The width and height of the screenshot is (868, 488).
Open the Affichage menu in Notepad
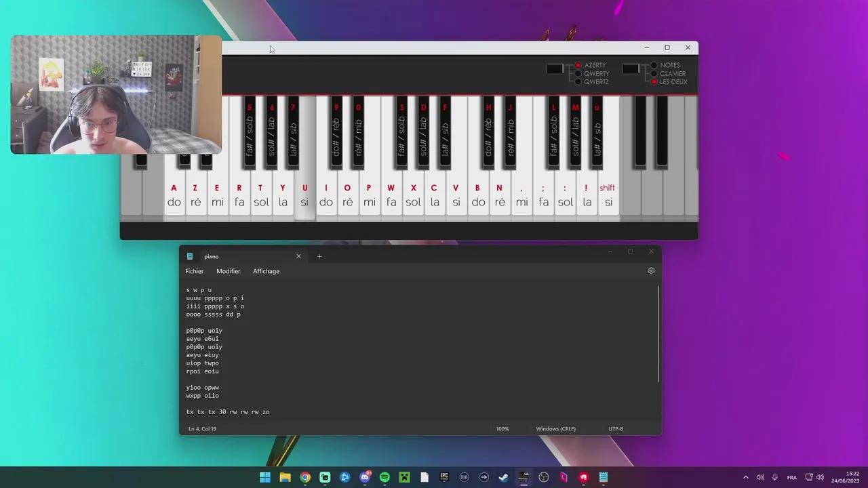[267, 271]
